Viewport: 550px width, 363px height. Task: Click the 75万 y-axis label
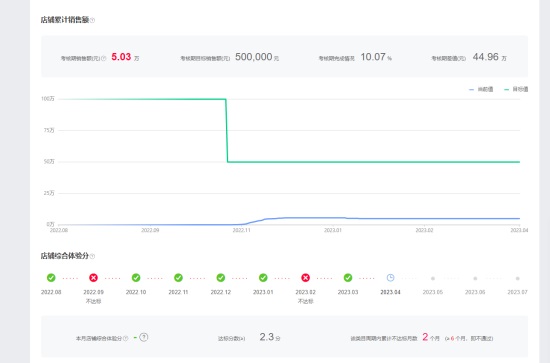pyautogui.click(x=49, y=130)
